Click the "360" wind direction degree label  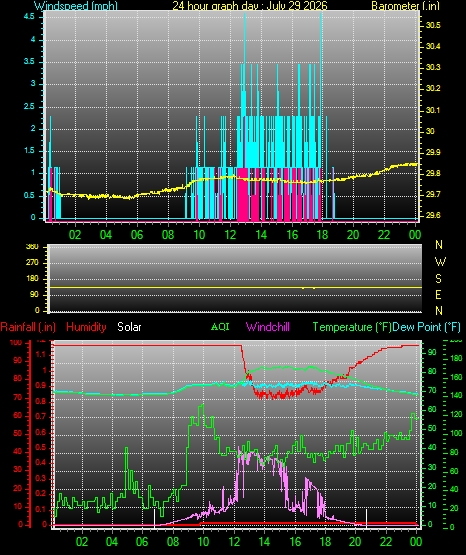point(32,247)
